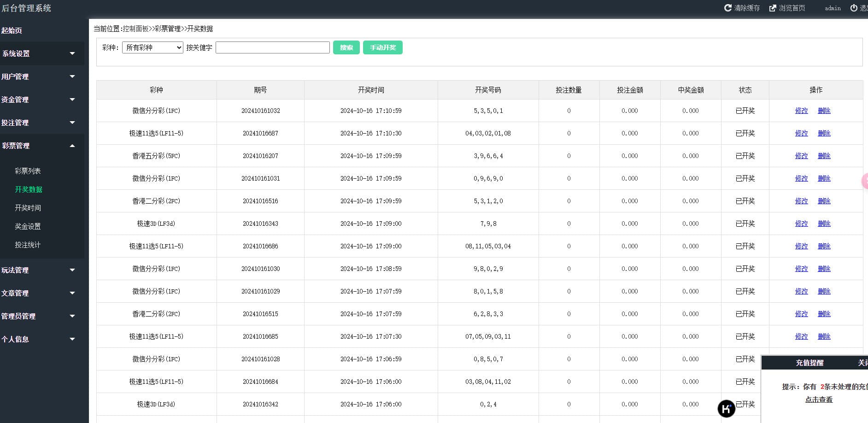Image resolution: width=868 pixels, height=423 pixels.
Task: Open the 彩票列表 submenu item
Action: [x=28, y=171]
